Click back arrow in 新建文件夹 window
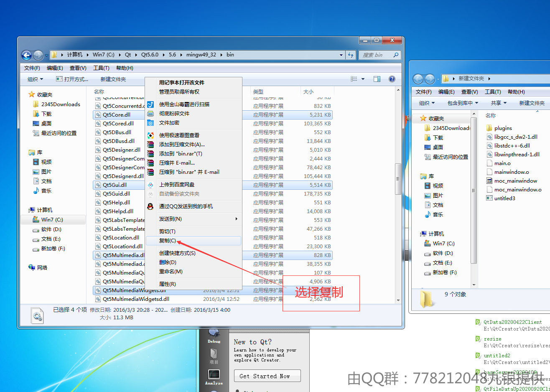 418,79
